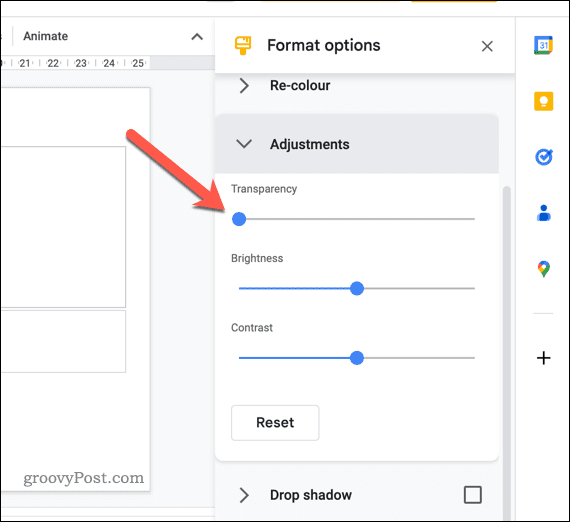Open Google Maps side panel icon
This screenshot has height=522, width=570.
(x=544, y=269)
